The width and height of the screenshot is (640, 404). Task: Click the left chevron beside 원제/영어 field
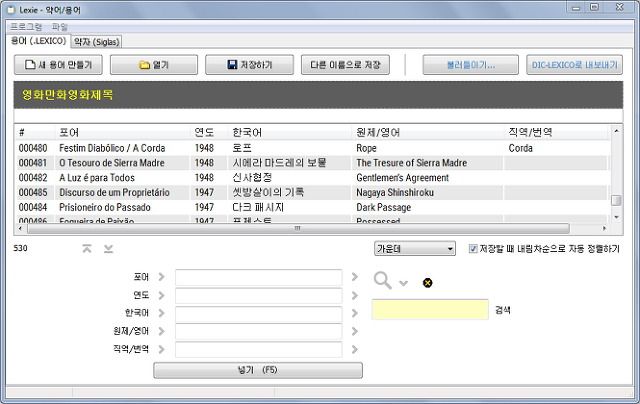(x=161, y=331)
